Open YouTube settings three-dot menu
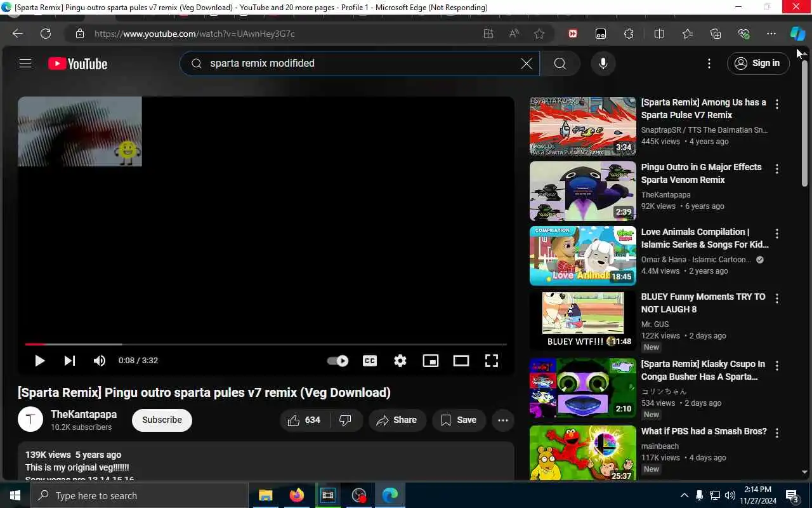Viewport: 812px width, 508px height. pyautogui.click(x=709, y=63)
